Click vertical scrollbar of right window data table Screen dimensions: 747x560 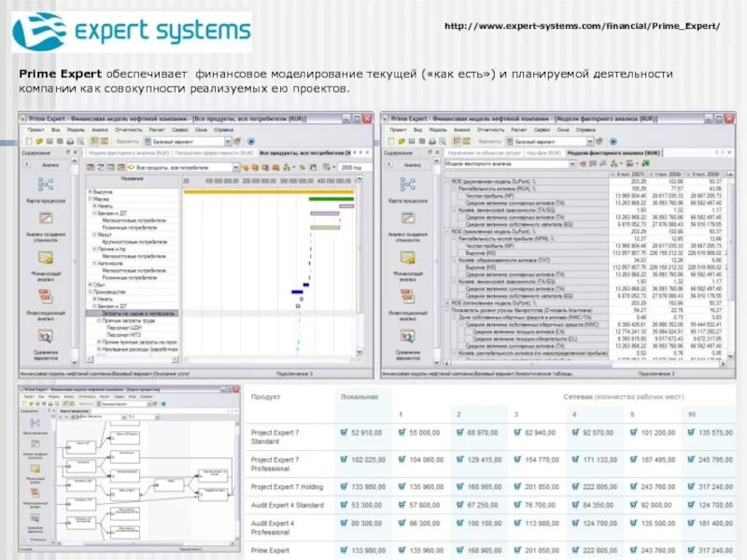tap(729, 267)
